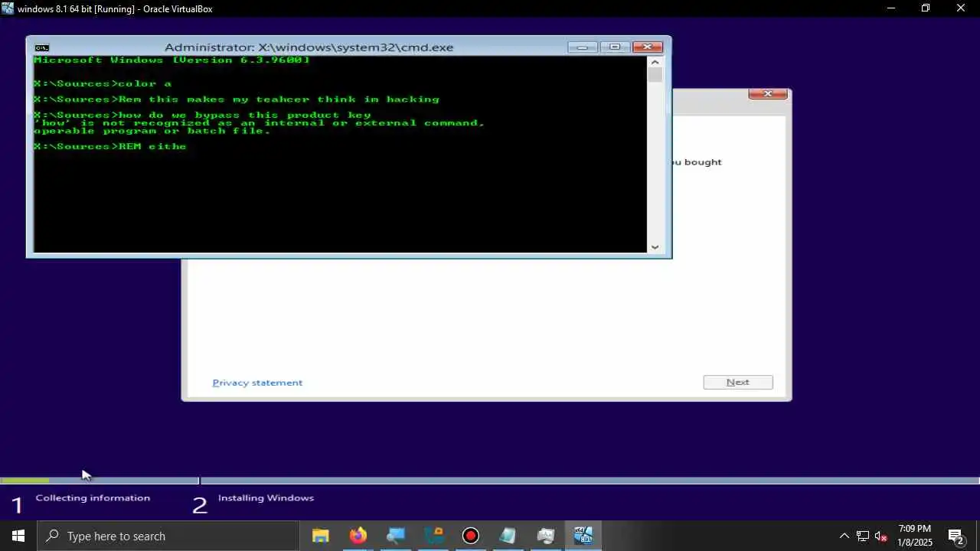This screenshot has width=980, height=551.
Task: Click the cmd.exe icon in title bar
Action: [x=41, y=47]
